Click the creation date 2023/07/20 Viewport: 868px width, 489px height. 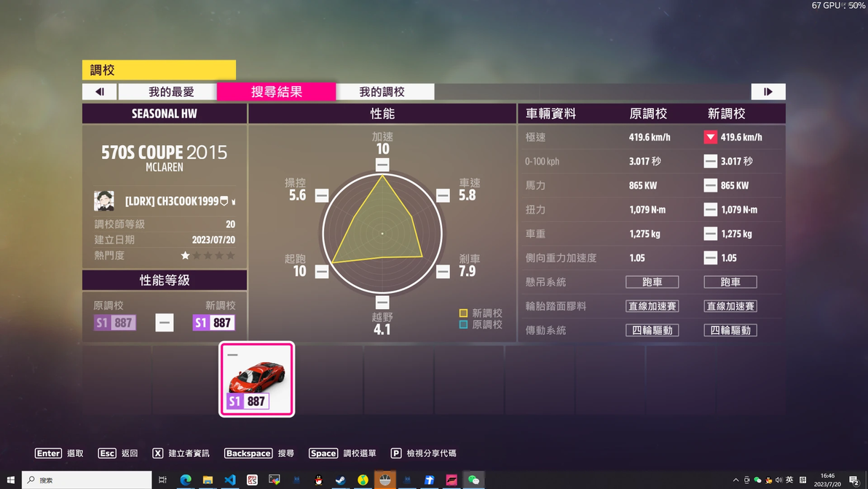(213, 240)
